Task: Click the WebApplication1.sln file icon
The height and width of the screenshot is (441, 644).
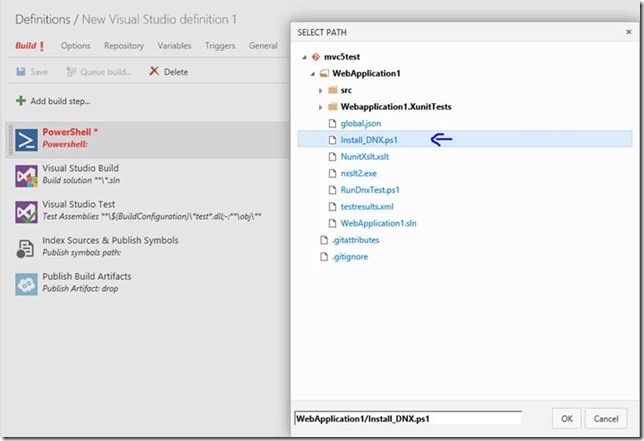Action: click(333, 223)
